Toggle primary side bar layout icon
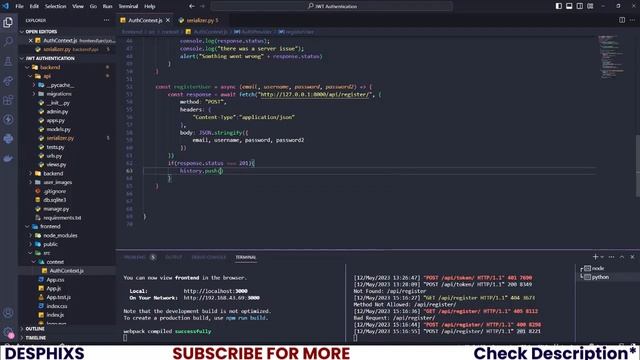This screenshot has height=360, width=640. click(558, 6)
